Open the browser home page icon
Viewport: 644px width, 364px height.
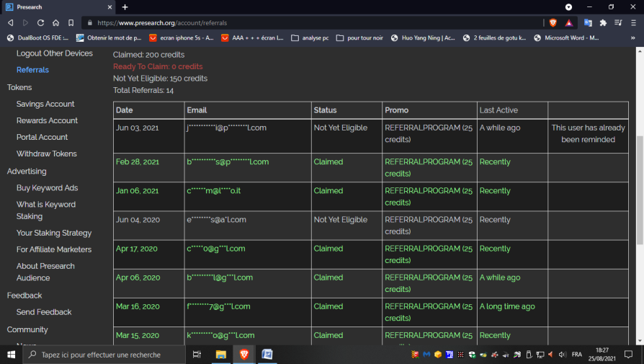[x=56, y=23]
